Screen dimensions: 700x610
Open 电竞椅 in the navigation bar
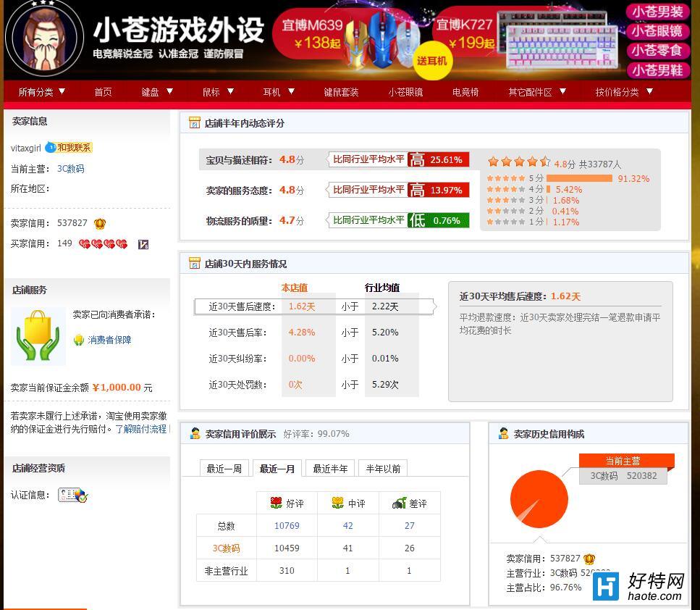pos(465,92)
